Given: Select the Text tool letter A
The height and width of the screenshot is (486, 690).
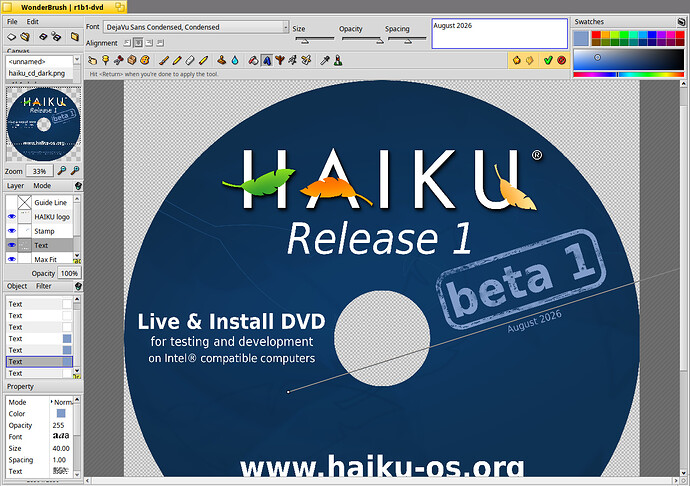Looking at the screenshot, I should coord(267,60).
